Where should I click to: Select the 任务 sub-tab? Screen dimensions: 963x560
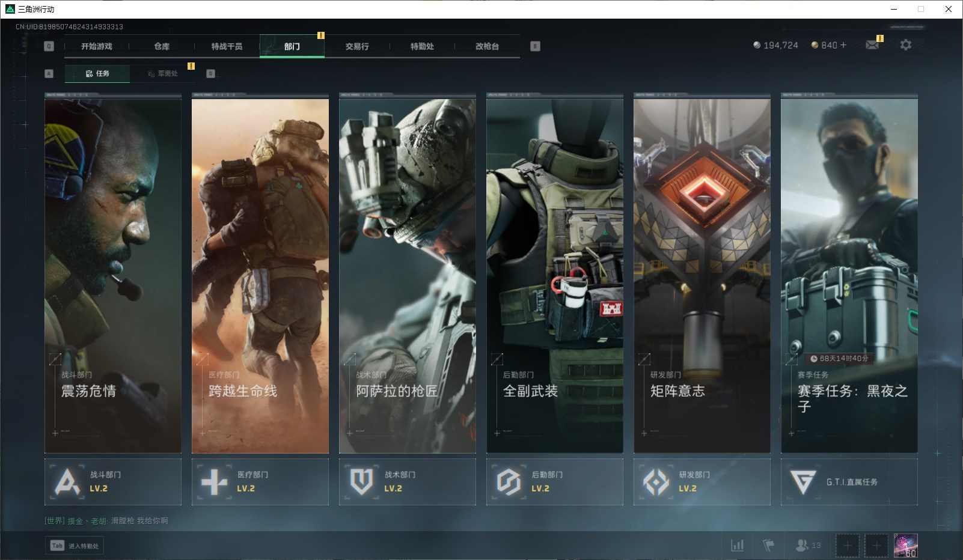(97, 73)
